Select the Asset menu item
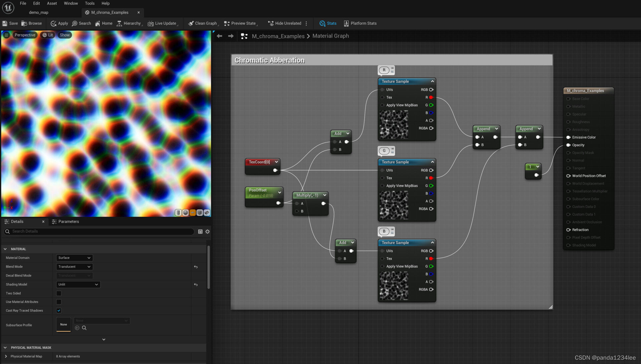Image resolution: width=641 pixels, height=364 pixels. click(x=51, y=4)
